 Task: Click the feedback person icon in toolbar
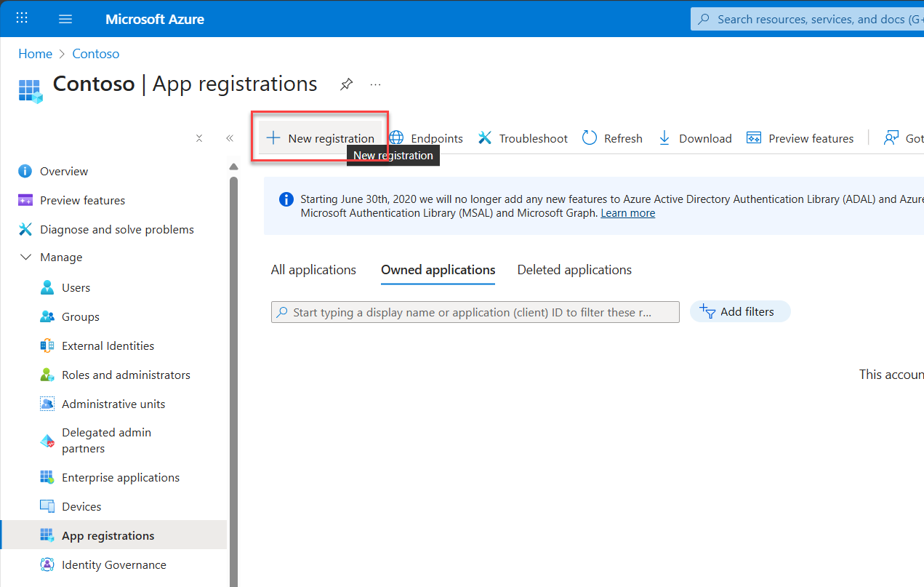(891, 138)
